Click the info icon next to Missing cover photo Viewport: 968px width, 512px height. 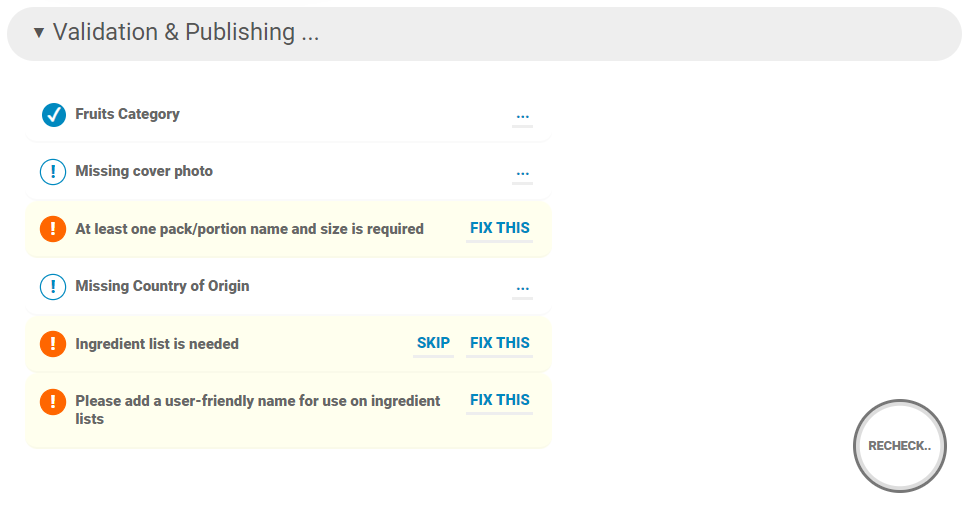(53, 172)
